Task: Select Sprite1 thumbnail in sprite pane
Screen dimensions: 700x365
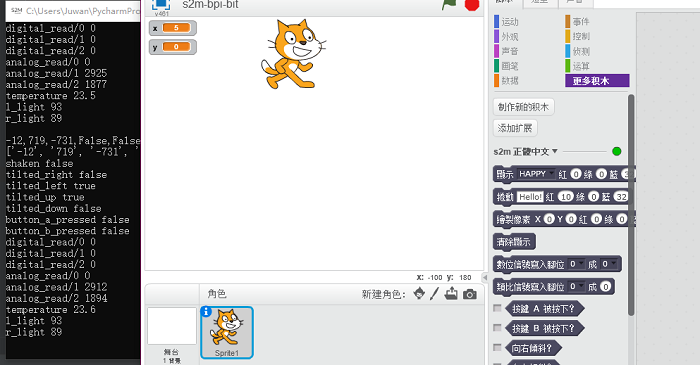Action: pyautogui.click(x=227, y=332)
